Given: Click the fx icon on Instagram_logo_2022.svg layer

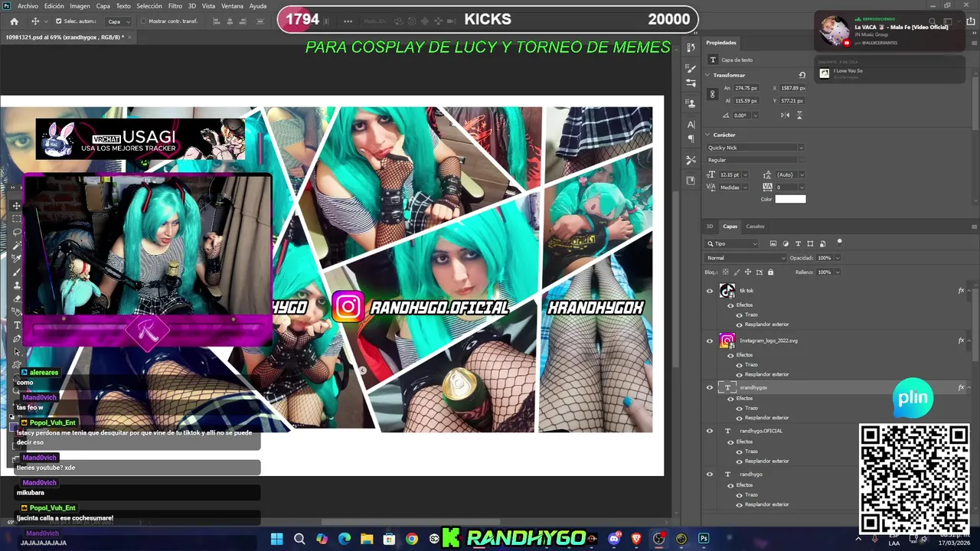Looking at the screenshot, I should (961, 341).
